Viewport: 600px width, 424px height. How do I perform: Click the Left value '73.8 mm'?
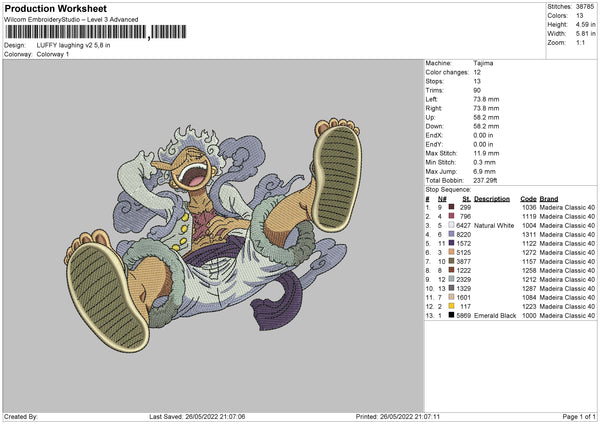click(x=486, y=99)
